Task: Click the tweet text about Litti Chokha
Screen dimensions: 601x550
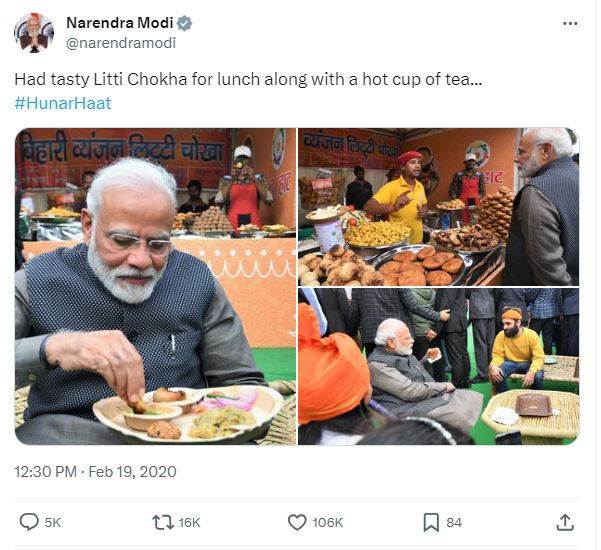Action: (247, 80)
